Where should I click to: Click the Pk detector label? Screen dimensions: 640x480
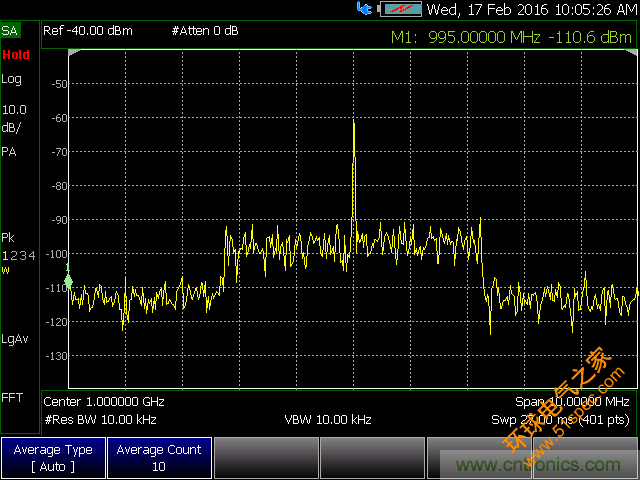(x=8, y=238)
